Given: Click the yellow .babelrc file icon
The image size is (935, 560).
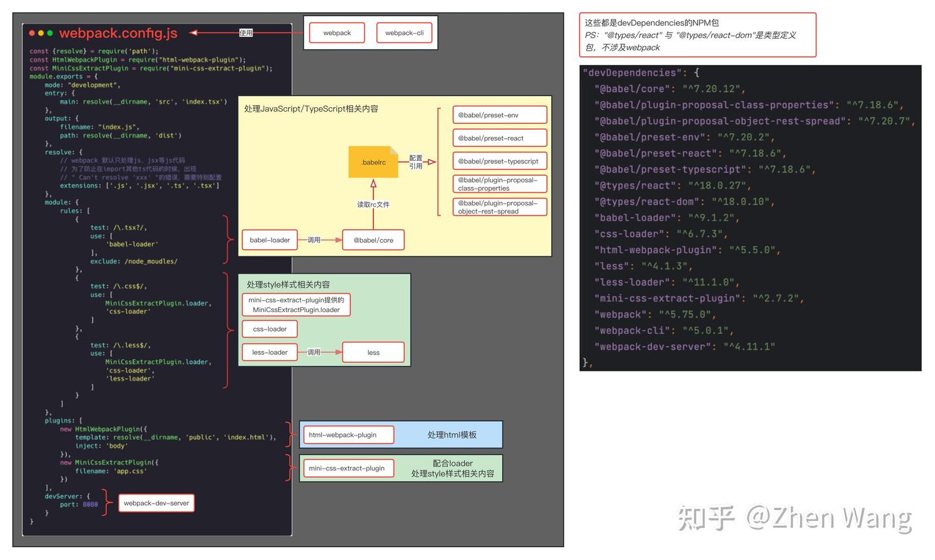Looking at the screenshot, I should point(373,162).
